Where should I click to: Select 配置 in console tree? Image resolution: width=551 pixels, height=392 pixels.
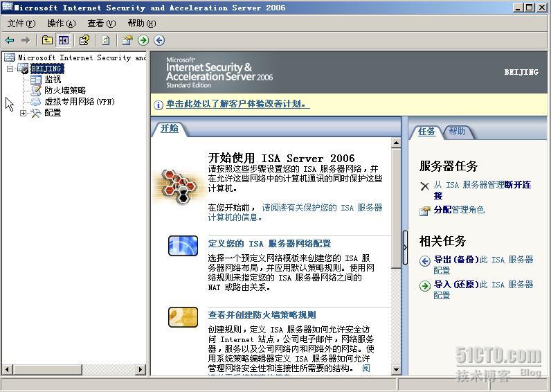(53, 113)
